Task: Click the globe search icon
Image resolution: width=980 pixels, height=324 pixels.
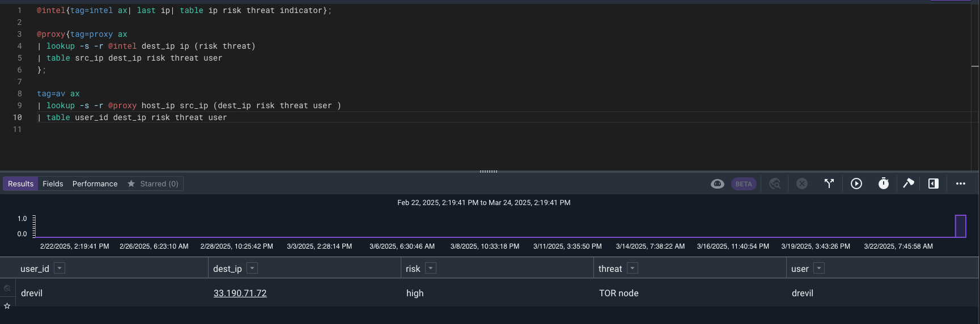Action: pos(775,184)
